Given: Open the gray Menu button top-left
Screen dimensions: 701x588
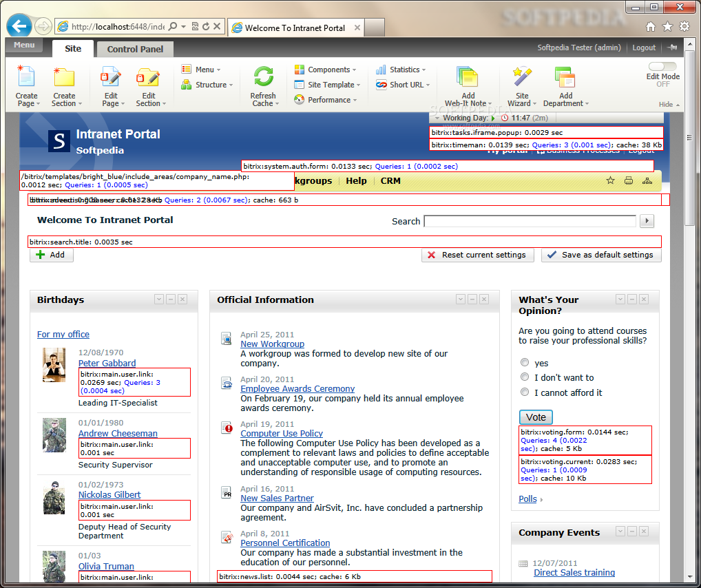Looking at the screenshot, I should point(24,45).
